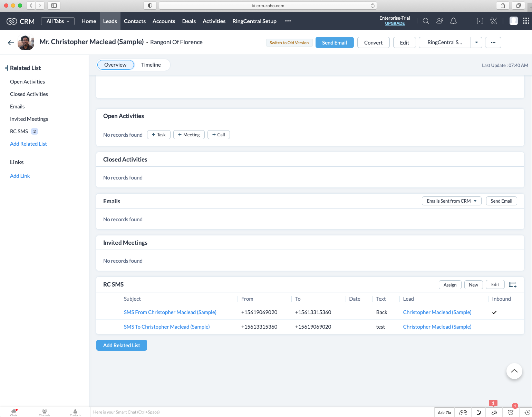Check the Inbound mark on the SMS row

click(494, 312)
